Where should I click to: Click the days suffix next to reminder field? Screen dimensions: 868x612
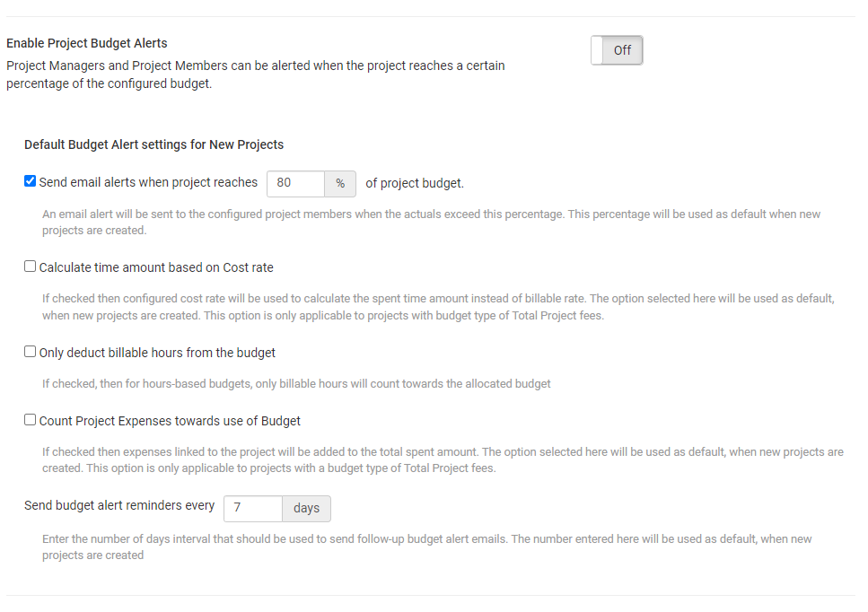[306, 509]
